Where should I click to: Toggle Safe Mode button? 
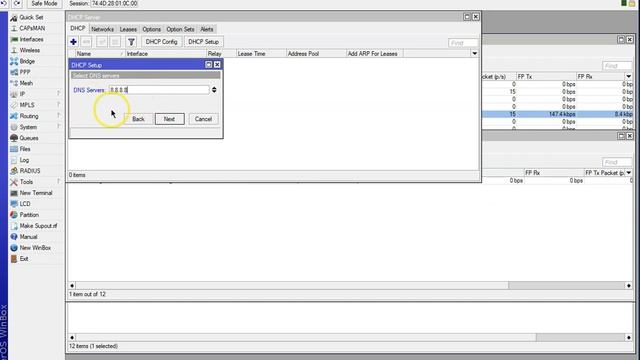44,3
